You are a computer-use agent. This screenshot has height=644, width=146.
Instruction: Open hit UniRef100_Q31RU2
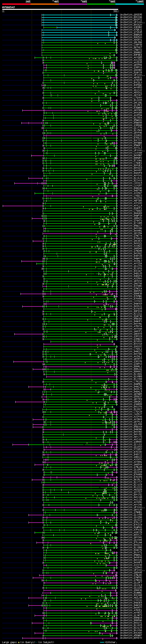coord(131,135)
